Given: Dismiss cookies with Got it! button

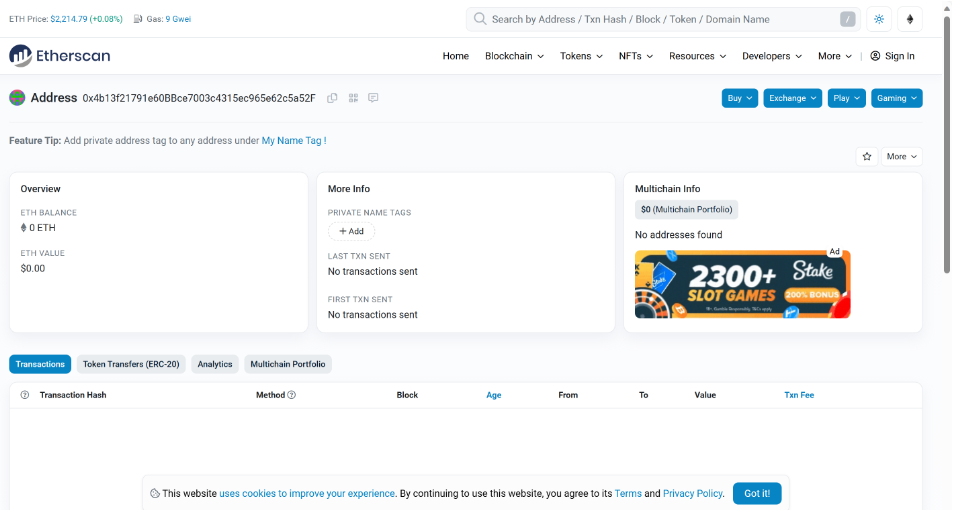Looking at the screenshot, I should coord(757,494).
